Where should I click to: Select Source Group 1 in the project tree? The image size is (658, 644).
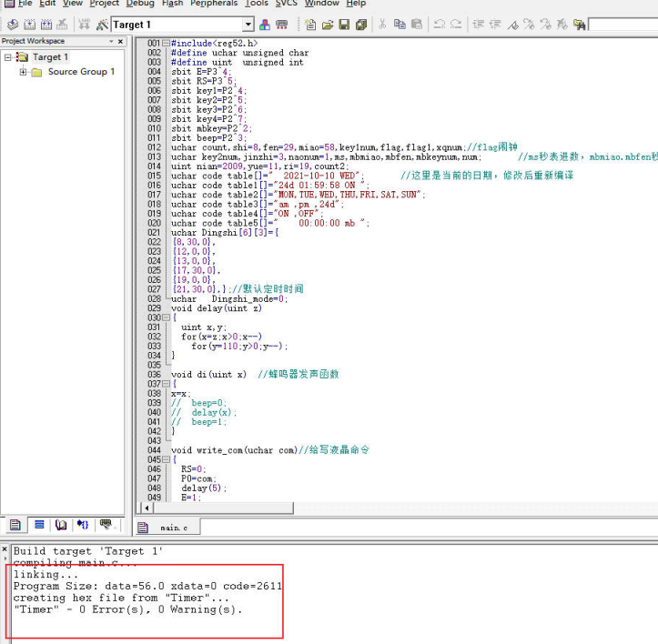tap(81, 72)
